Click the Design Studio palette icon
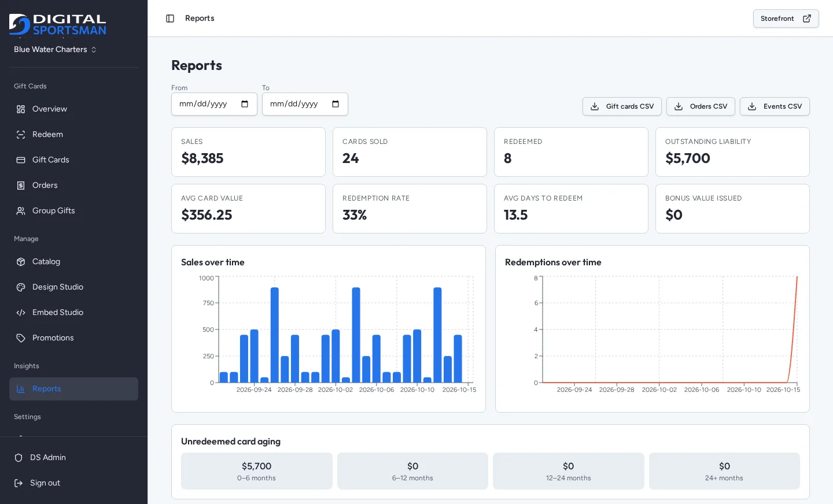The height and width of the screenshot is (504, 833). point(21,287)
